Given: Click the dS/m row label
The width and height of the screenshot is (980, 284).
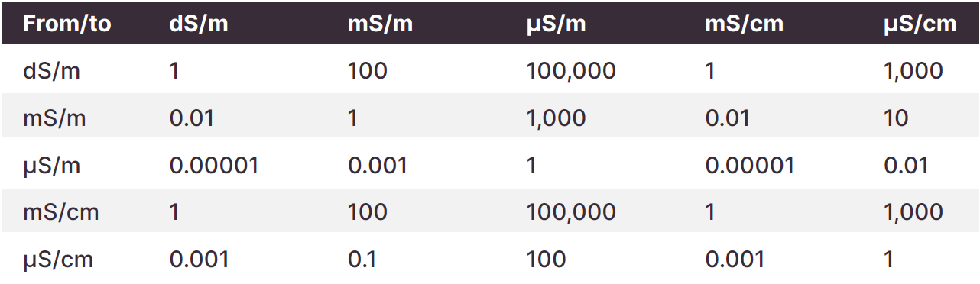Looking at the screenshot, I should (x=52, y=71).
